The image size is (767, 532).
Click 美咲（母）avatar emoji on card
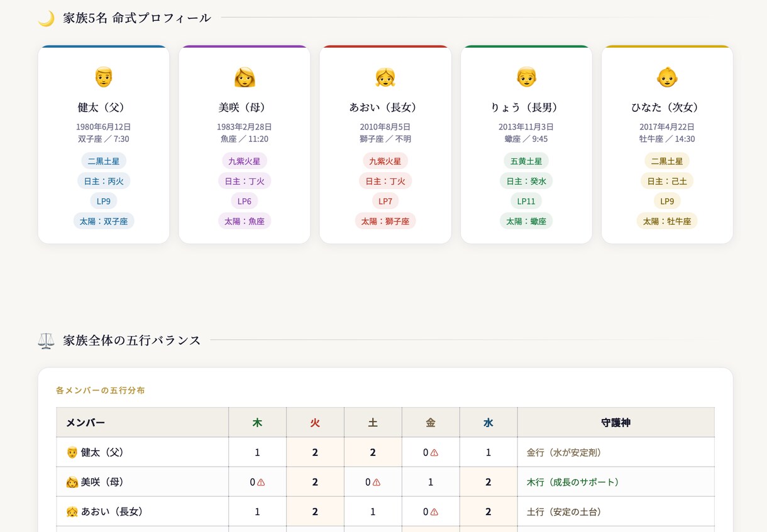(x=245, y=77)
